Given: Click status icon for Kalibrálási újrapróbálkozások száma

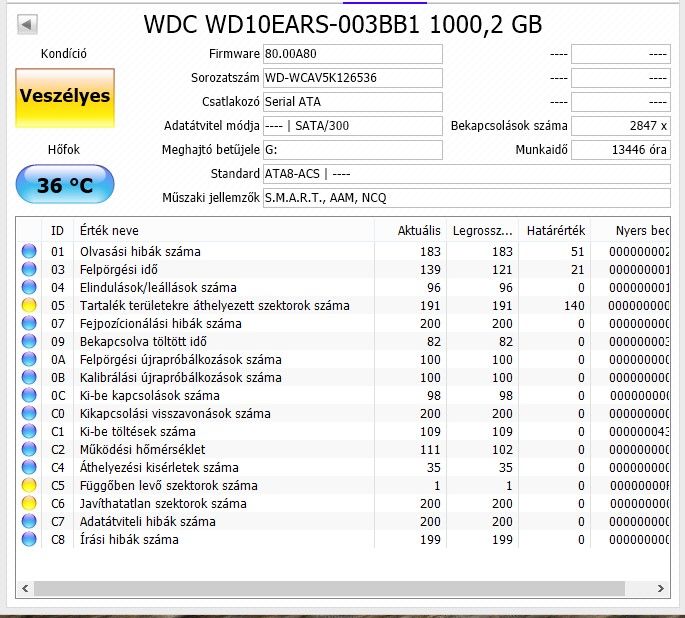Looking at the screenshot, I should pyautogui.click(x=29, y=377).
